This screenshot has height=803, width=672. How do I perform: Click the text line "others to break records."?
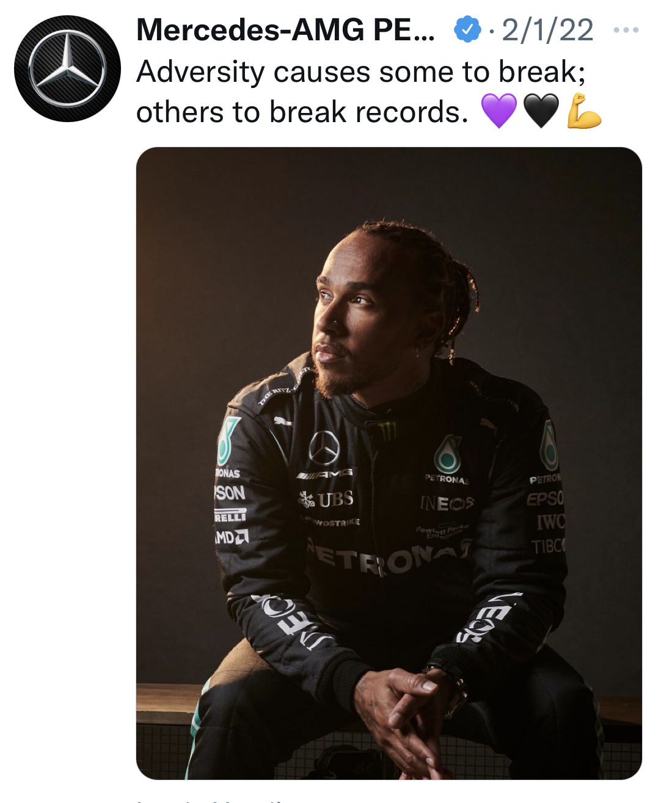pyautogui.click(x=302, y=112)
